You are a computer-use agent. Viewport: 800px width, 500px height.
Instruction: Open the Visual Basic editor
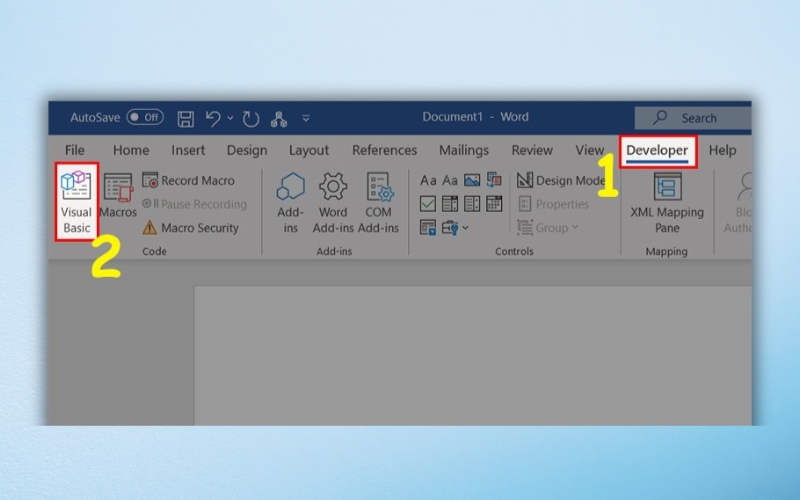pyautogui.click(x=77, y=203)
